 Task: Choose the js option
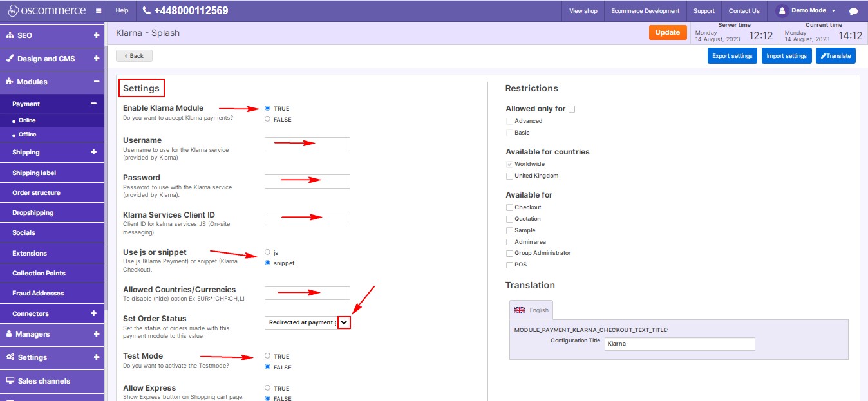pos(267,252)
